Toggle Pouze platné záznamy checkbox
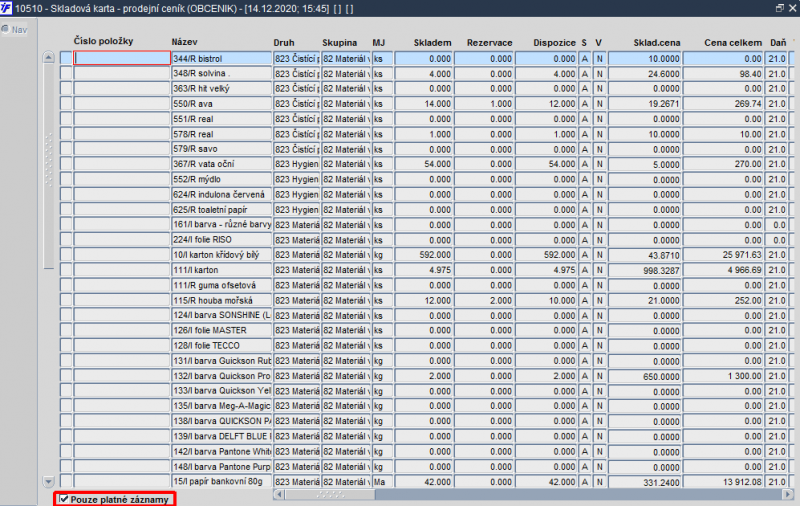Screen dimensions: 800x506 coord(64,499)
